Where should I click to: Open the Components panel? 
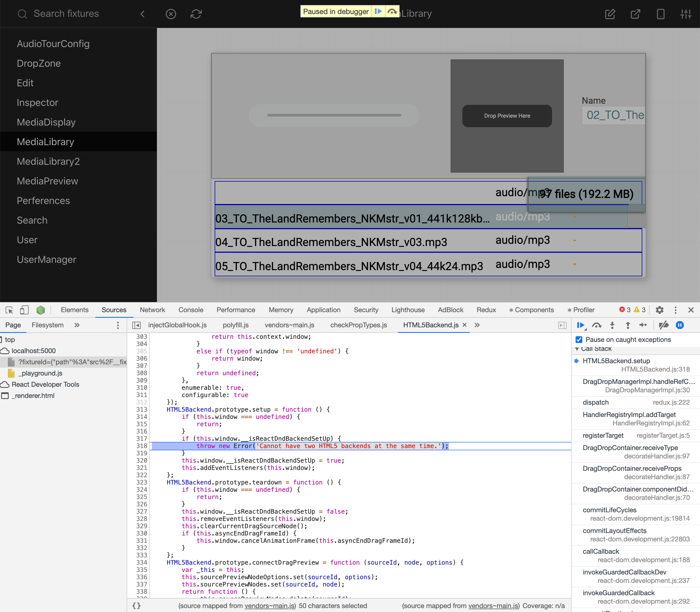tap(531, 310)
